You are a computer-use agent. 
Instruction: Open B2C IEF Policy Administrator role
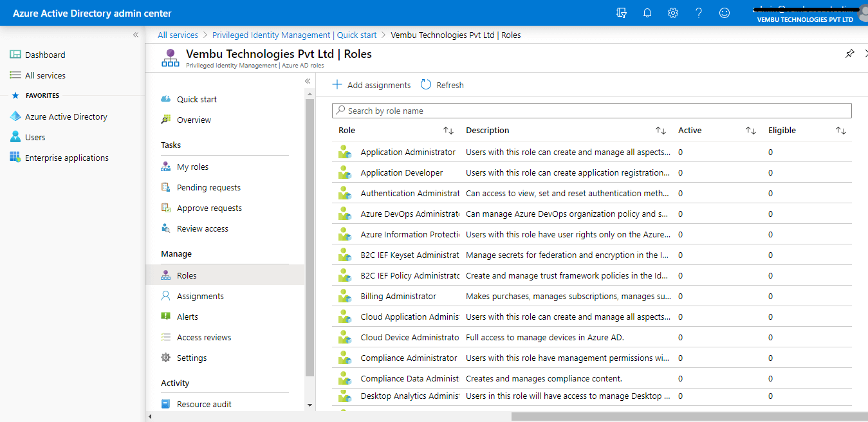410,276
